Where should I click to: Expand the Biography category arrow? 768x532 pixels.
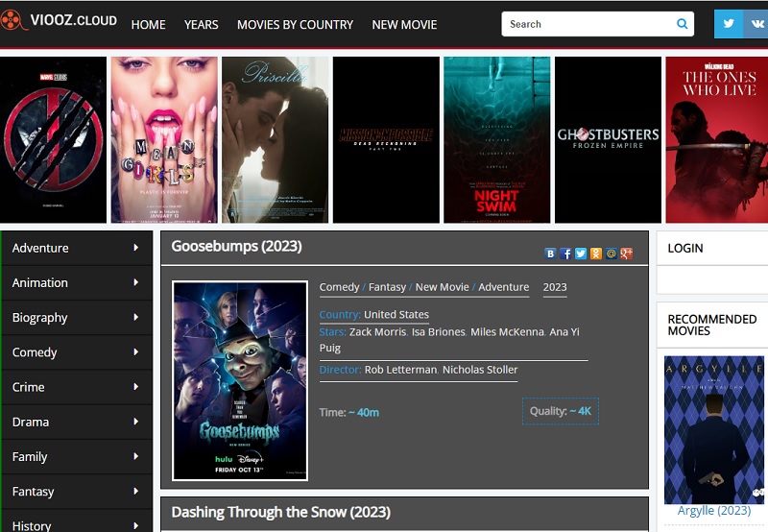[135, 318]
